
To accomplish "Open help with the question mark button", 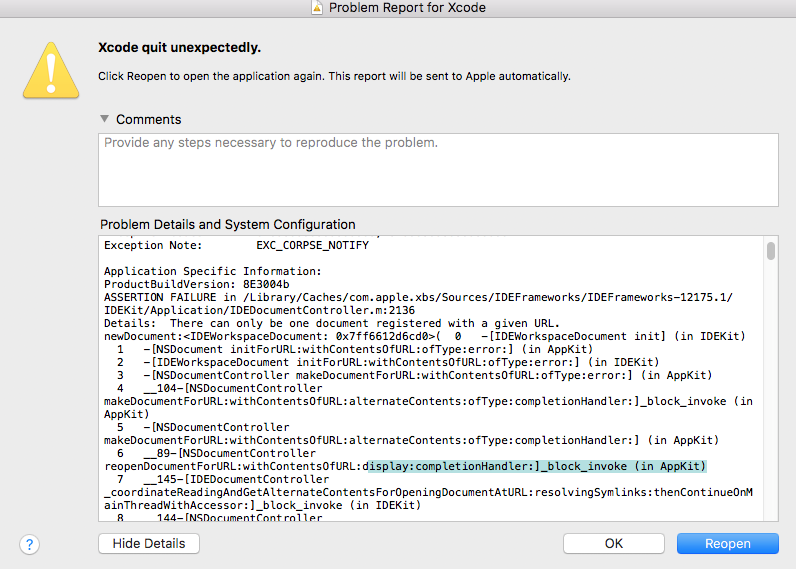I will [30, 544].
